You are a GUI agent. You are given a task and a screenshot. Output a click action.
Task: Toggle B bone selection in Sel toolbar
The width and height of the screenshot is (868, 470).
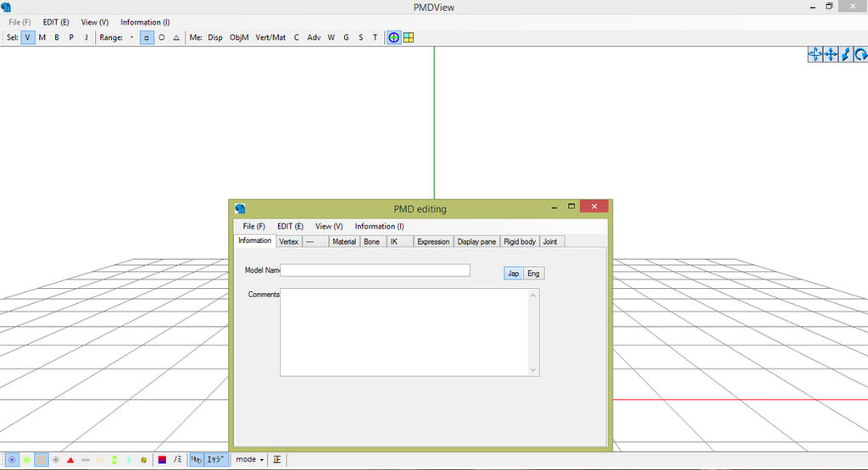[x=57, y=37]
